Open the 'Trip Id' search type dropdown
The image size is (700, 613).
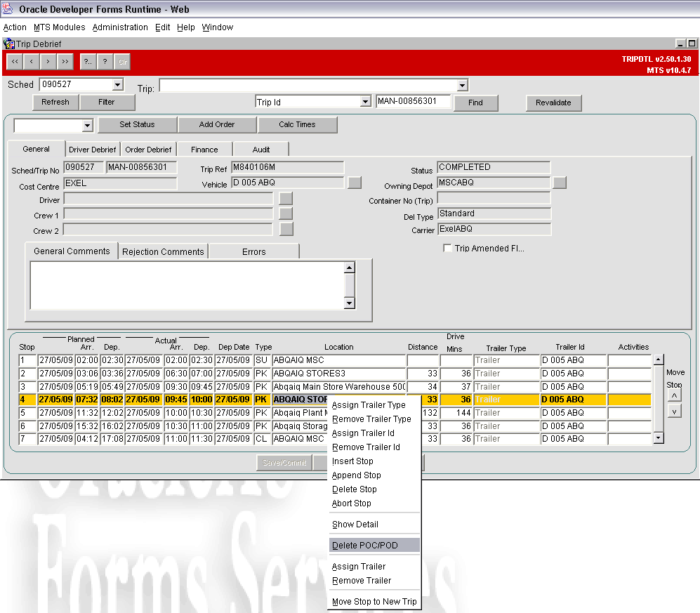tap(366, 102)
